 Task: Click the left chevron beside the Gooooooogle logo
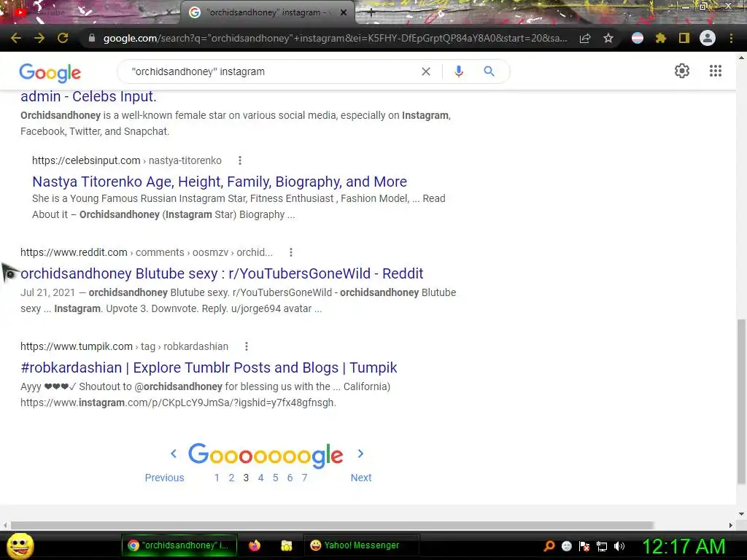tap(174, 454)
